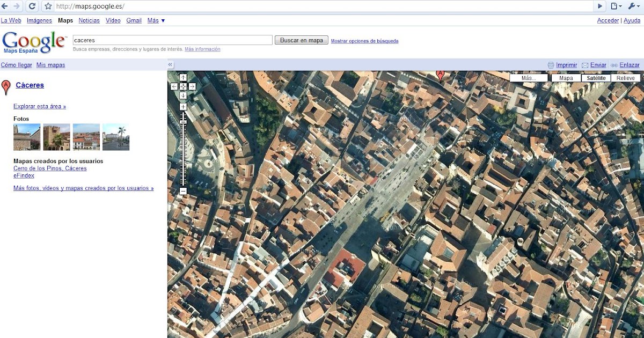Open Cerro de los Pinos, Cáceres map

pyautogui.click(x=50, y=168)
